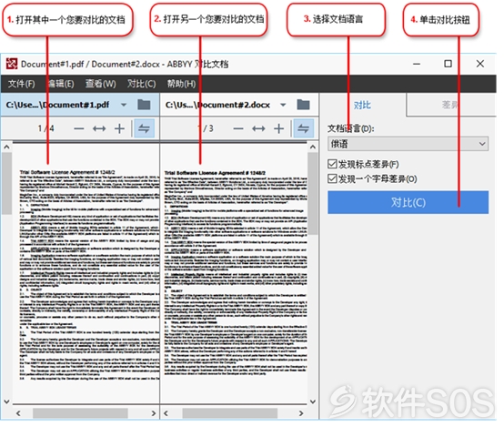Open the 文档语言 dropdown showing 俄语
Image resolution: width=504 pixels, height=427 pixels.
pyautogui.click(x=408, y=144)
